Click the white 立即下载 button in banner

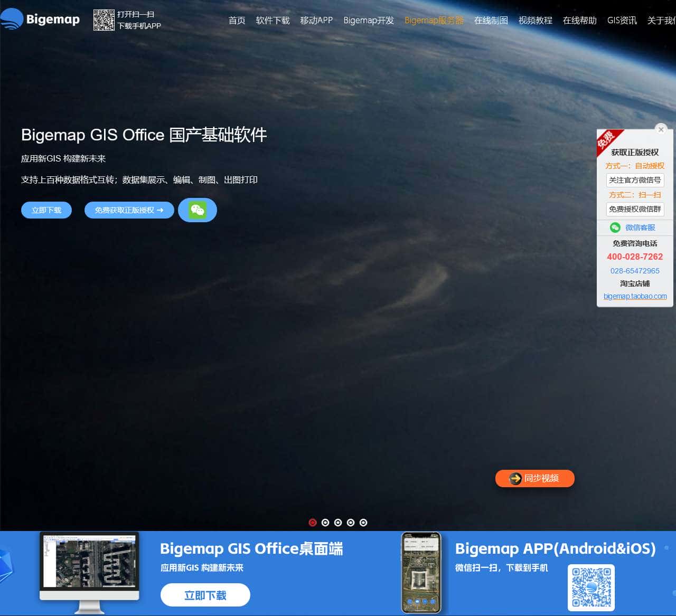[205, 595]
